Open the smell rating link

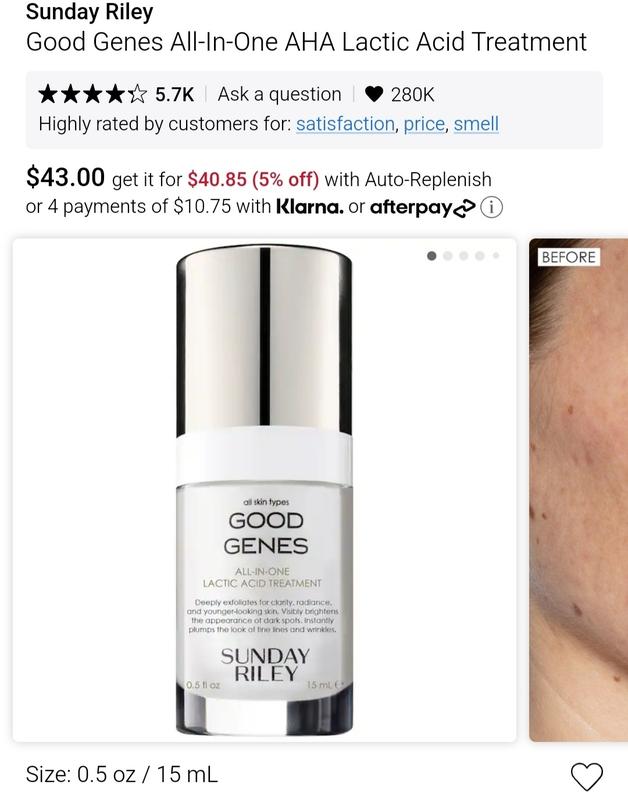click(476, 124)
